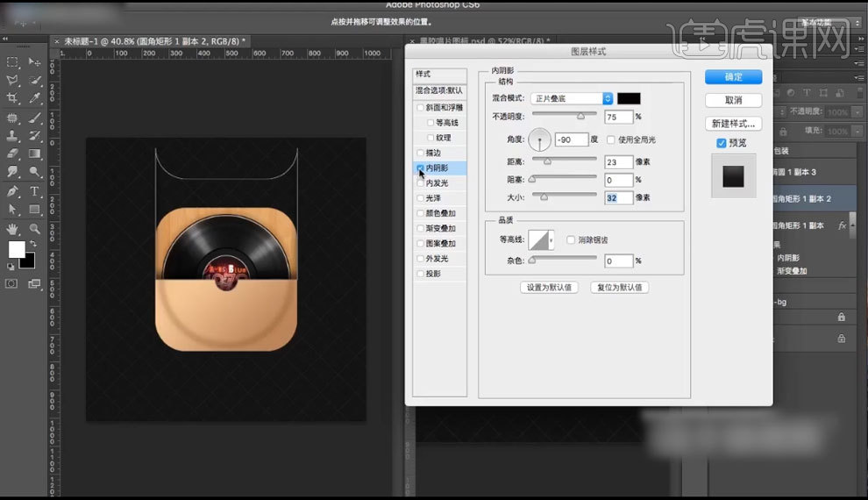
Task: Select 图案叠加 style entry
Action: 441,243
